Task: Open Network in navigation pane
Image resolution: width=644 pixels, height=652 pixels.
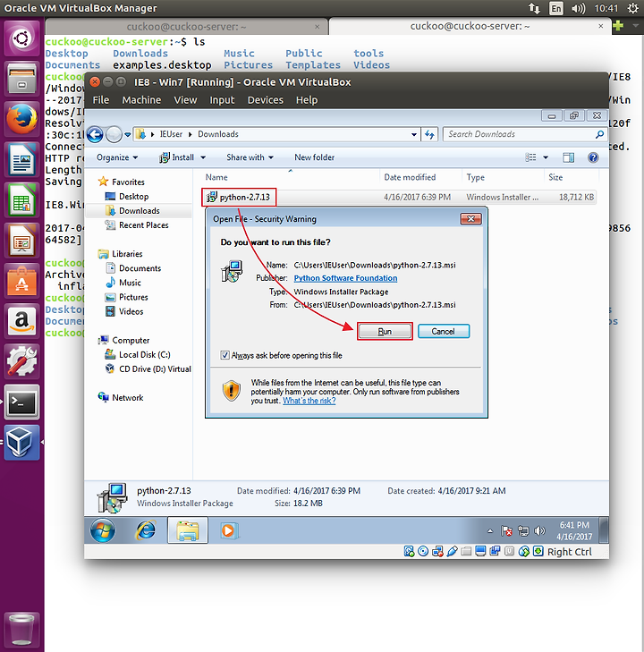Action: [x=127, y=397]
